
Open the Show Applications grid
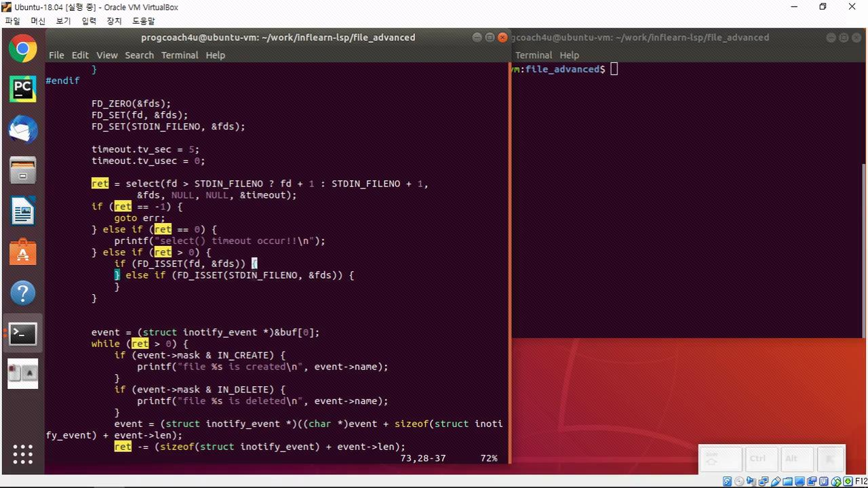click(x=22, y=453)
